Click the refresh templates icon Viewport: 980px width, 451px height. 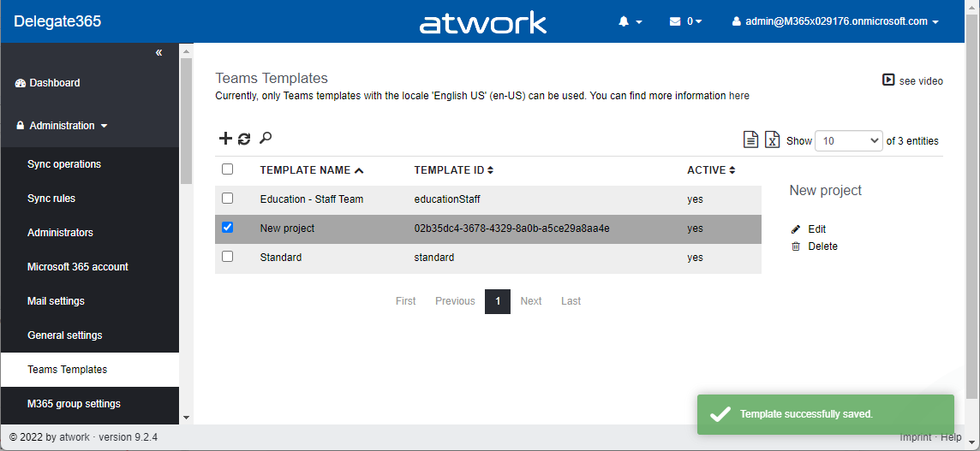244,139
